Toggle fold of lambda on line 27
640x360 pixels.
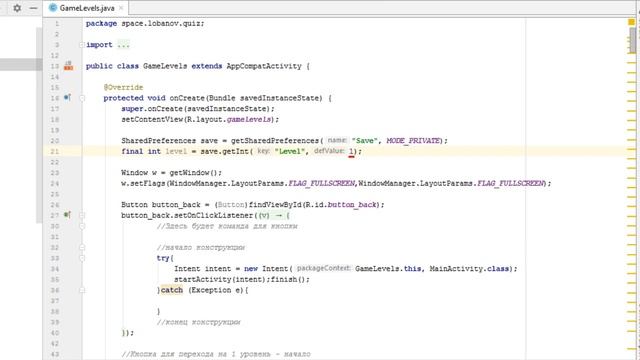82,215
